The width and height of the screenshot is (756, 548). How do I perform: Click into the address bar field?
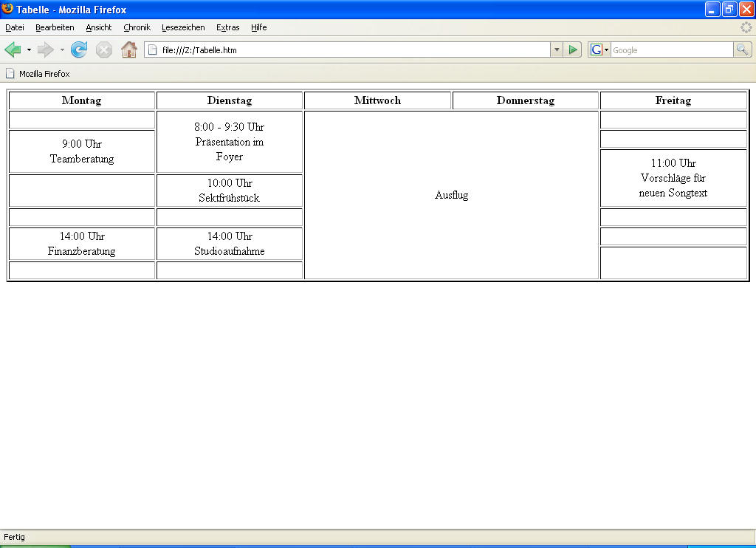347,49
